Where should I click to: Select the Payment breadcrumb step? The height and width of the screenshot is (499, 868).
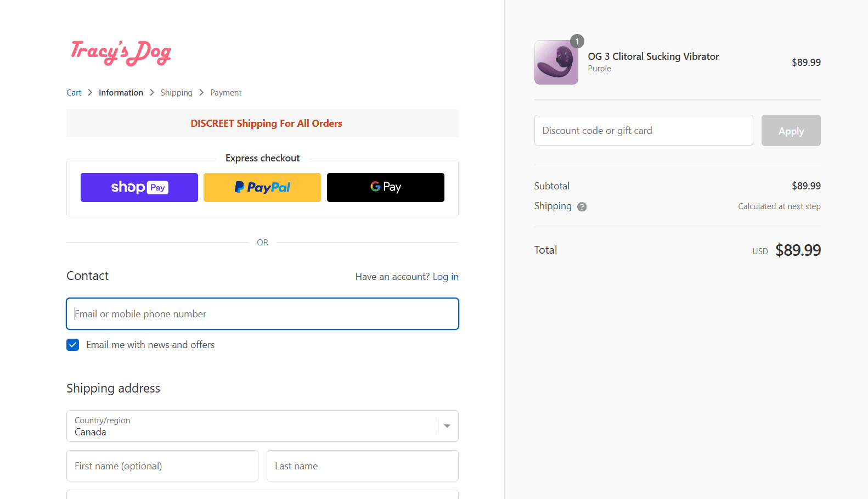coord(226,93)
